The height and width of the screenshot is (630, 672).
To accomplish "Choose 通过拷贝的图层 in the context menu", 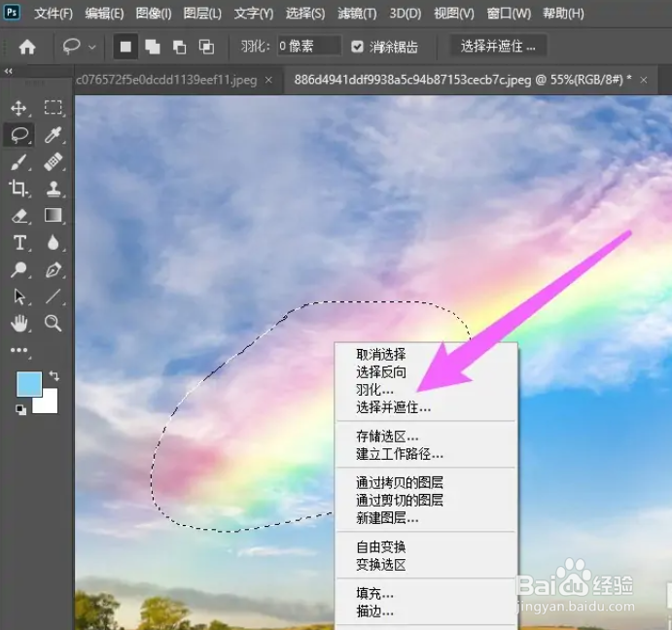I will click(426, 482).
